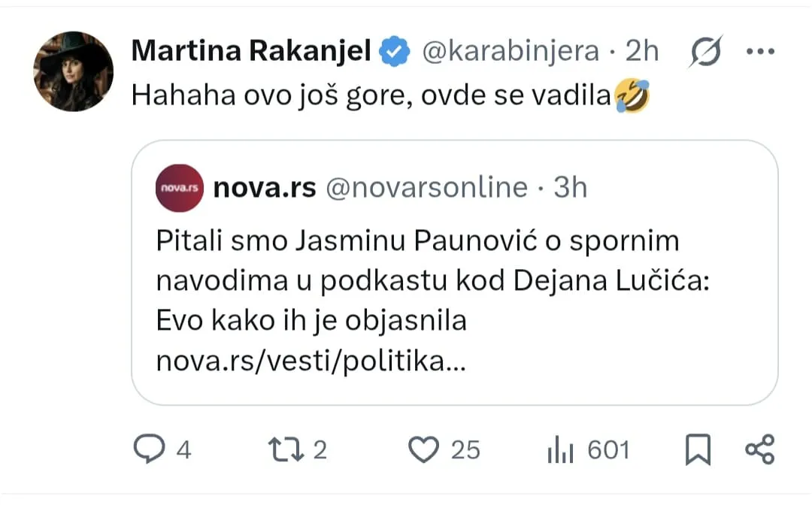The image size is (812, 505).
Task: Open the quoted tweet about Jasminu Paunović
Action: coord(455,273)
